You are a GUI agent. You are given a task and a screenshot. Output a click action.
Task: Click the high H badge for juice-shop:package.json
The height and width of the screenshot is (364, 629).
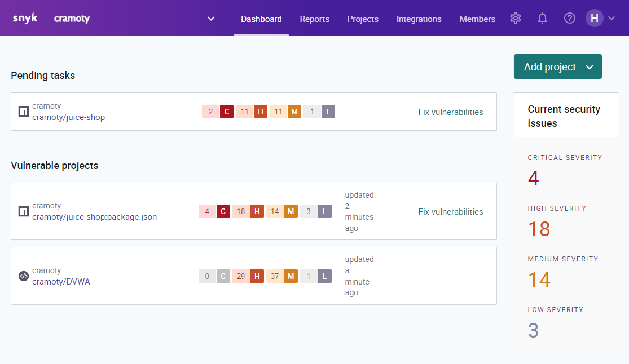pos(257,211)
